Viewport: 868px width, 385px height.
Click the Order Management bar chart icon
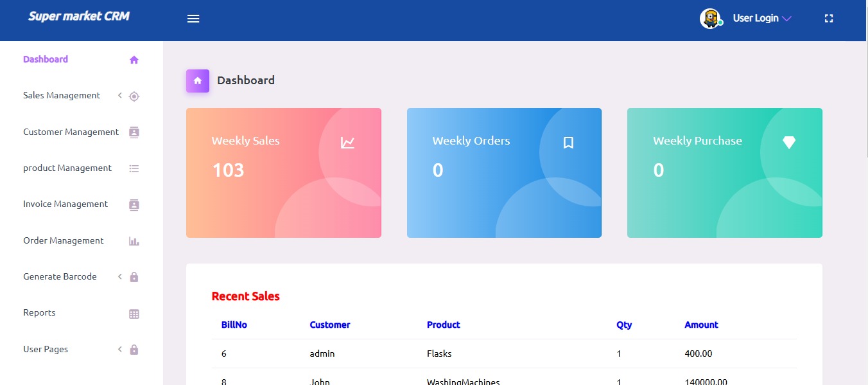pyautogui.click(x=134, y=241)
